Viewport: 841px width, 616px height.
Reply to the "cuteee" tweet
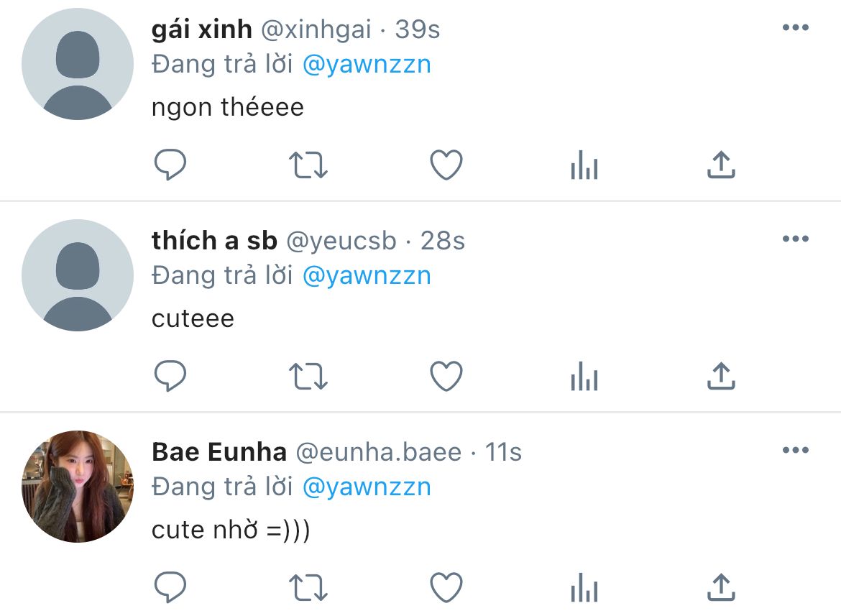(170, 376)
